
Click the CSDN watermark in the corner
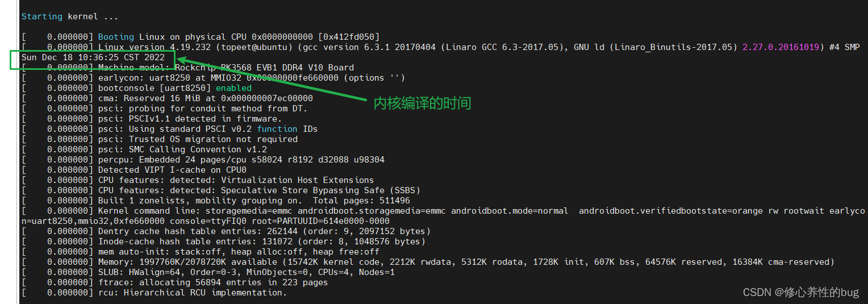(801, 292)
